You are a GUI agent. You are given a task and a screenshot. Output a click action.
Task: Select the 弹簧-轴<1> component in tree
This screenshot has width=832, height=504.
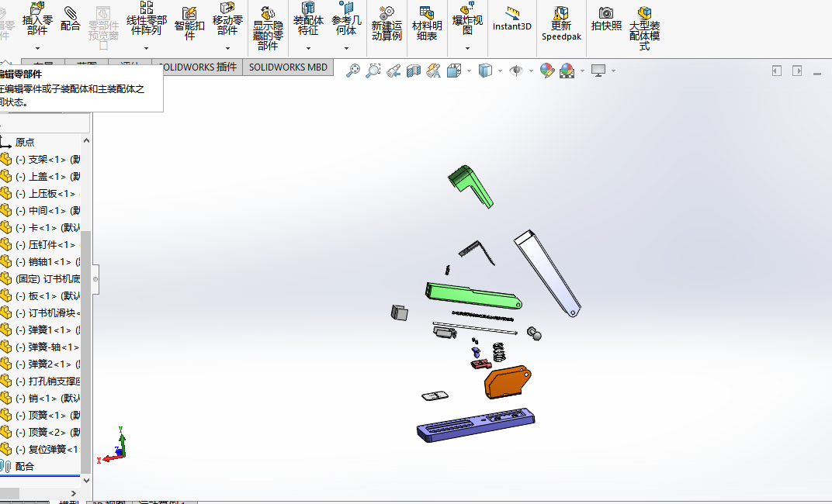[x=40, y=347]
